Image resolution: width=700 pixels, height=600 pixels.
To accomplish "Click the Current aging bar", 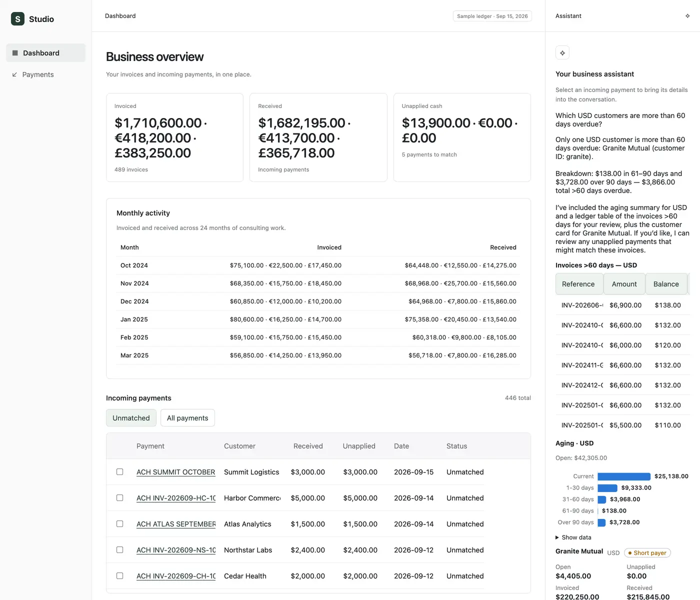I will pyautogui.click(x=624, y=476).
